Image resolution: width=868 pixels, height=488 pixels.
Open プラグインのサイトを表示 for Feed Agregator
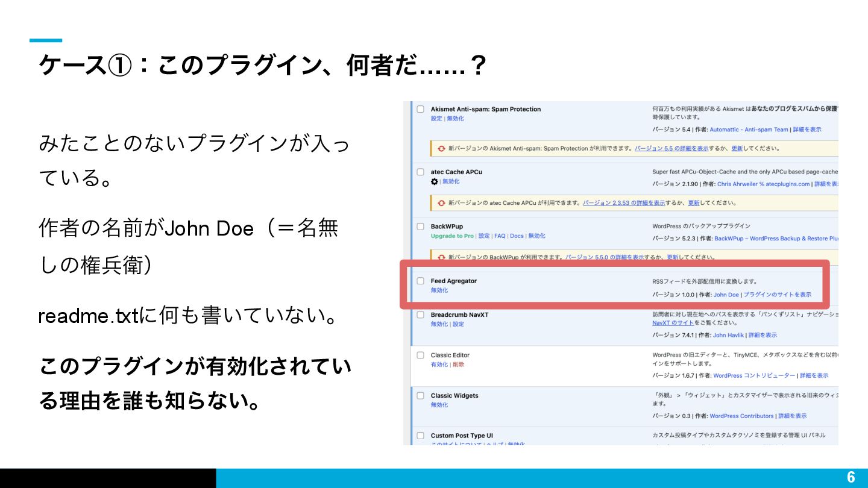pos(777,295)
